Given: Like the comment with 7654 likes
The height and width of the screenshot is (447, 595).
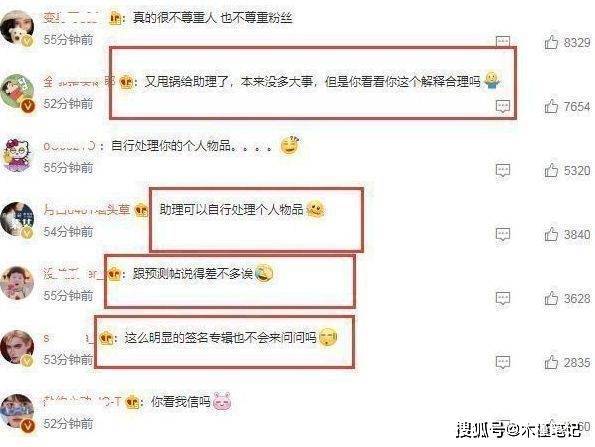Looking at the screenshot, I should tap(551, 106).
